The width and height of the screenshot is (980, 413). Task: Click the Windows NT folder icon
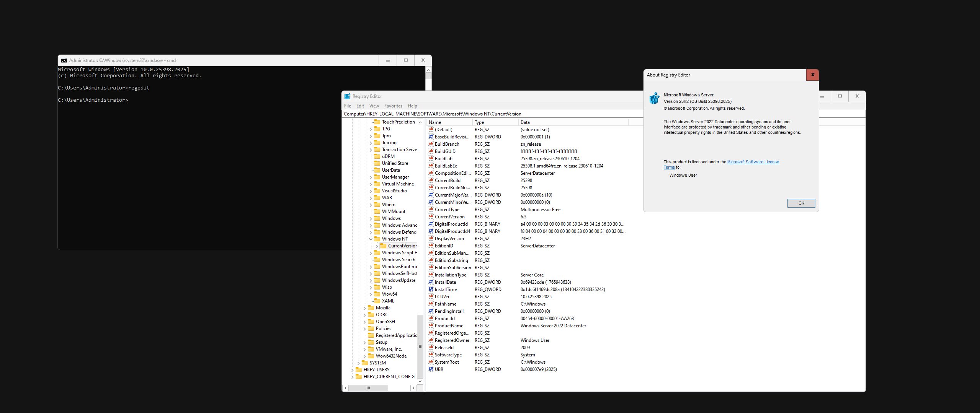[x=377, y=239]
